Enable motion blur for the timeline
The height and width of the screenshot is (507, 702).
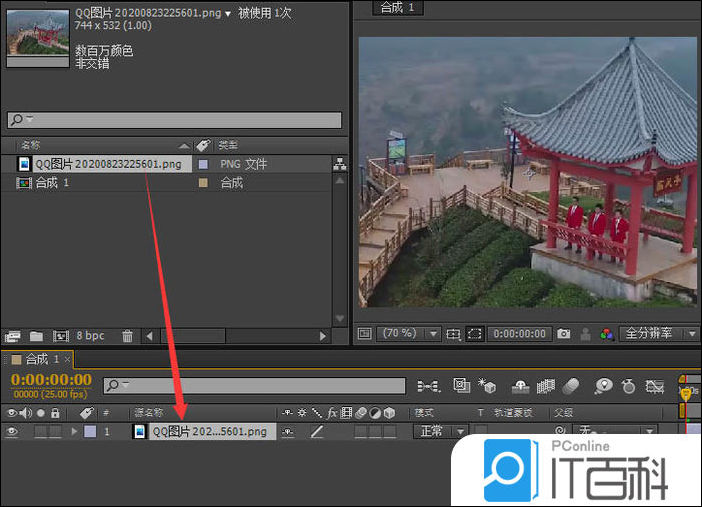click(x=571, y=386)
